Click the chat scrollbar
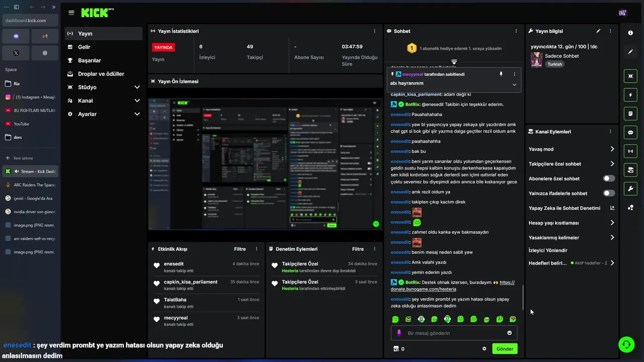The width and height of the screenshot is (644, 362). pyautogui.click(x=523, y=298)
